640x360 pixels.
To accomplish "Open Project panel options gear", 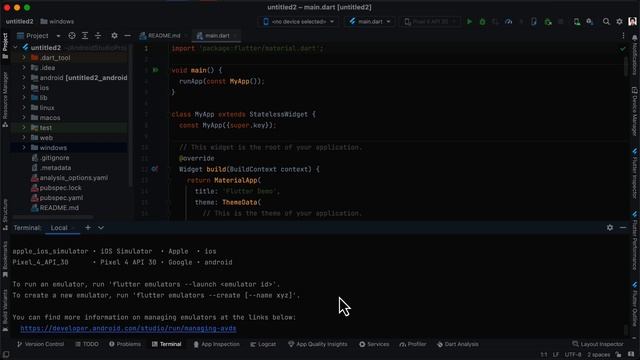I will (114, 36).
